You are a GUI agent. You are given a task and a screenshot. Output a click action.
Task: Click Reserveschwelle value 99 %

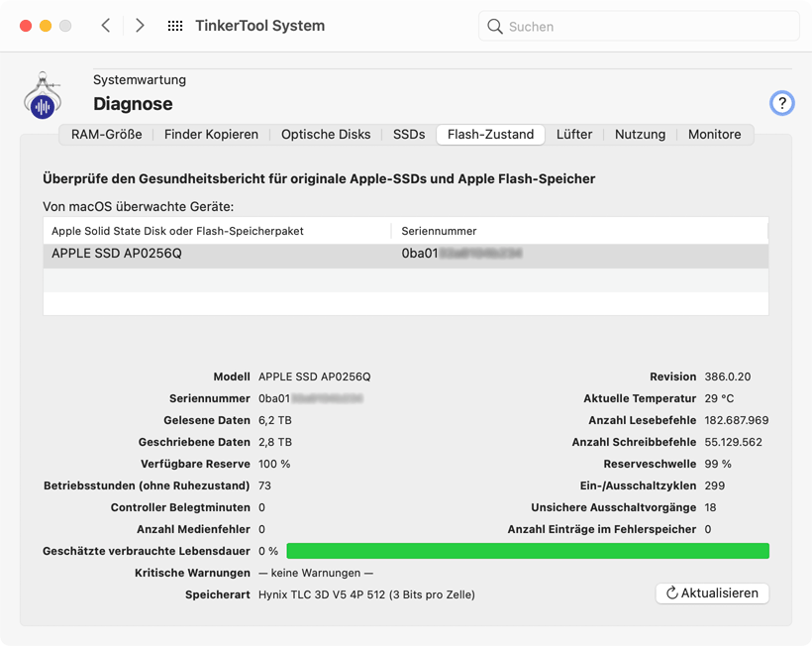(718, 464)
